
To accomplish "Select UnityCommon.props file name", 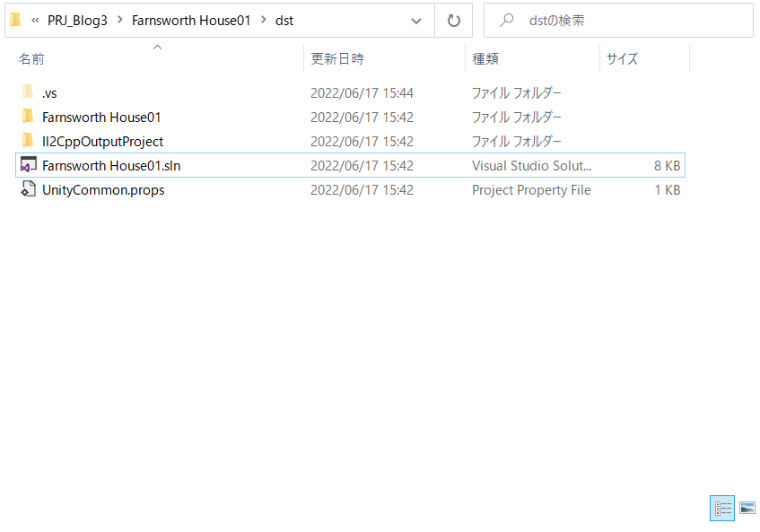I will pyautogui.click(x=103, y=190).
